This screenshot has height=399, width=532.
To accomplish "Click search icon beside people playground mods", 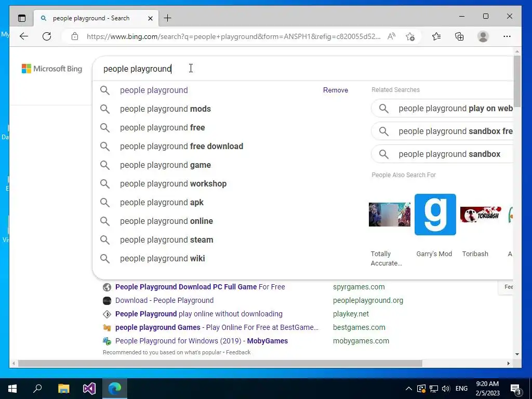I will coord(105,109).
